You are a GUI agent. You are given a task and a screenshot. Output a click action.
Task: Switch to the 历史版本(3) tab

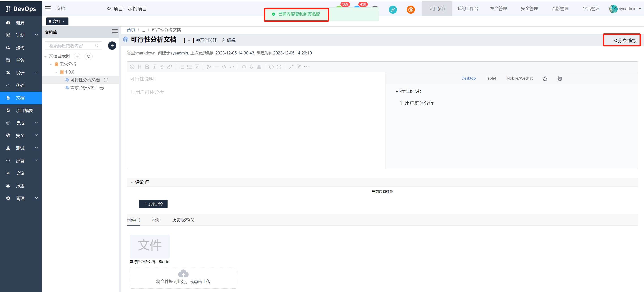[183, 220]
